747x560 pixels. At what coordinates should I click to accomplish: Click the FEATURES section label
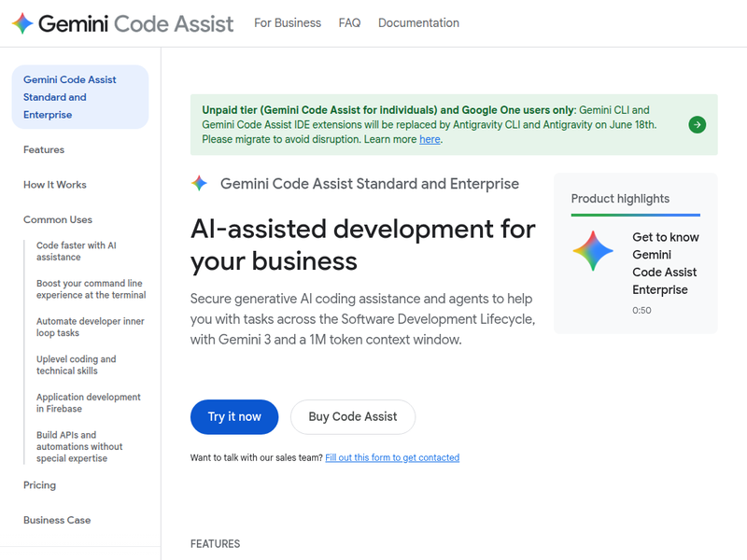point(216,544)
